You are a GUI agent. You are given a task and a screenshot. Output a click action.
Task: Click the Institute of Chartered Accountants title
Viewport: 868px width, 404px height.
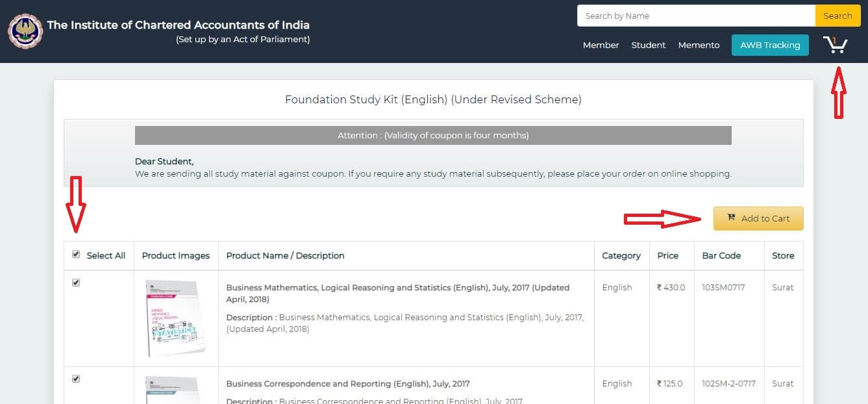pos(178,25)
